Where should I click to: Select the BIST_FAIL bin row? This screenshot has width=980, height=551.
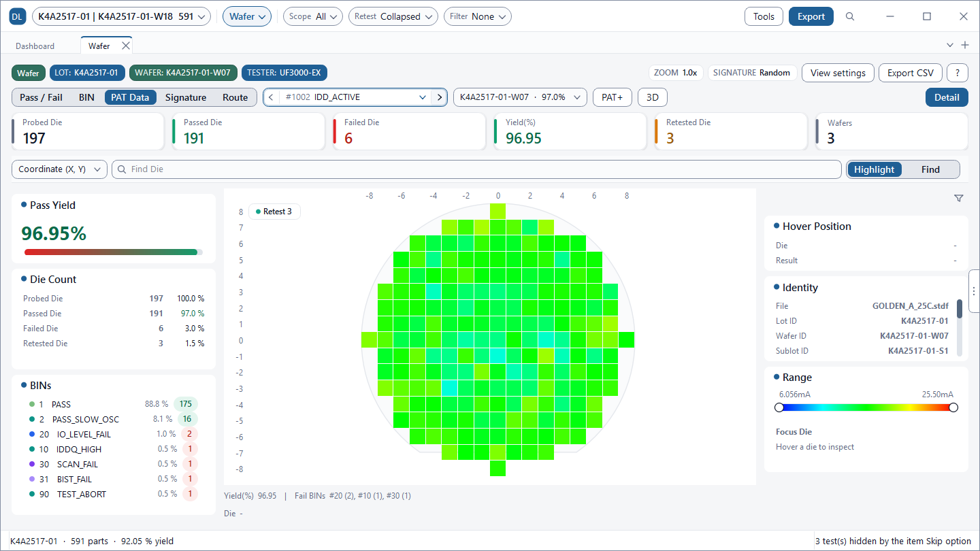pos(114,479)
